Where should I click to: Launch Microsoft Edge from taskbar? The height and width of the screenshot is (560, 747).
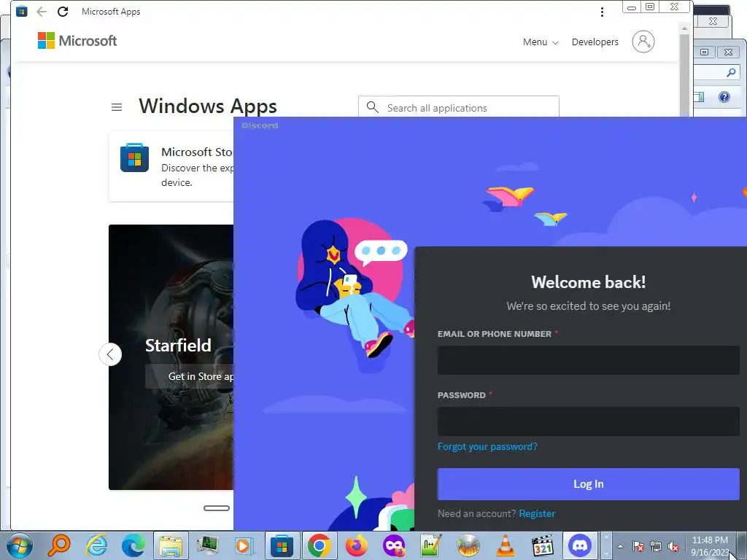[133, 545]
